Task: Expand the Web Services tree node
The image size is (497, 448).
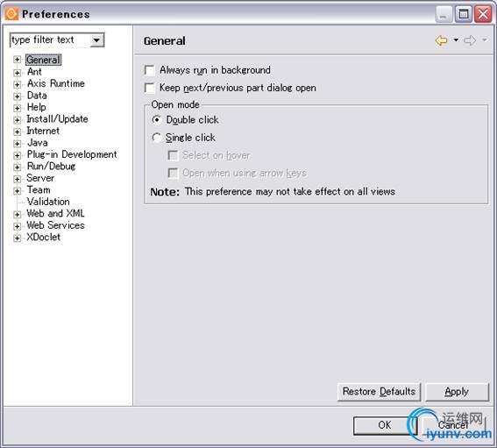Action: coord(18,226)
